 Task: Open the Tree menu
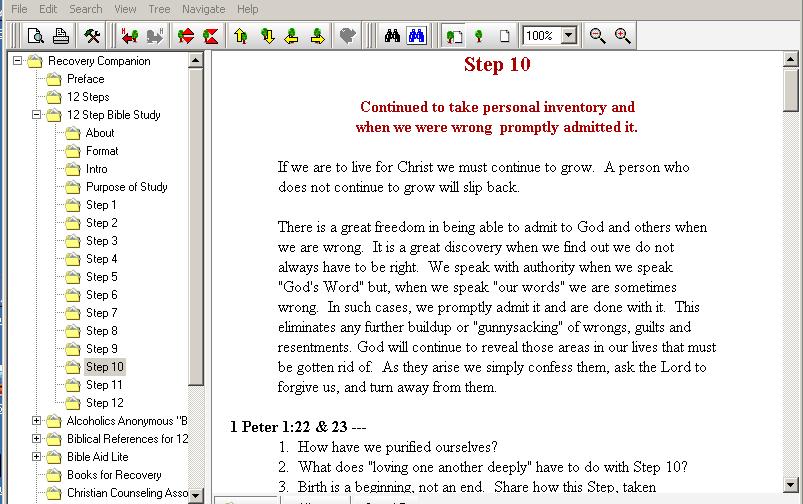pyautogui.click(x=158, y=9)
